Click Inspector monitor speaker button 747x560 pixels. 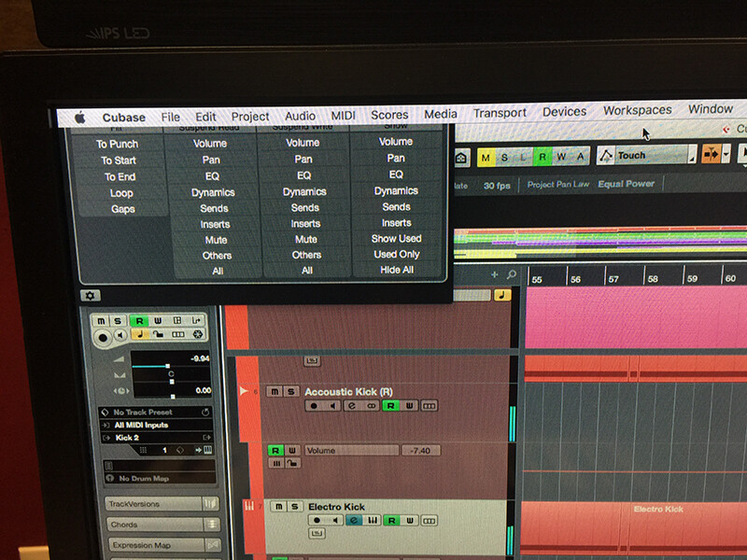(x=120, y=335)
